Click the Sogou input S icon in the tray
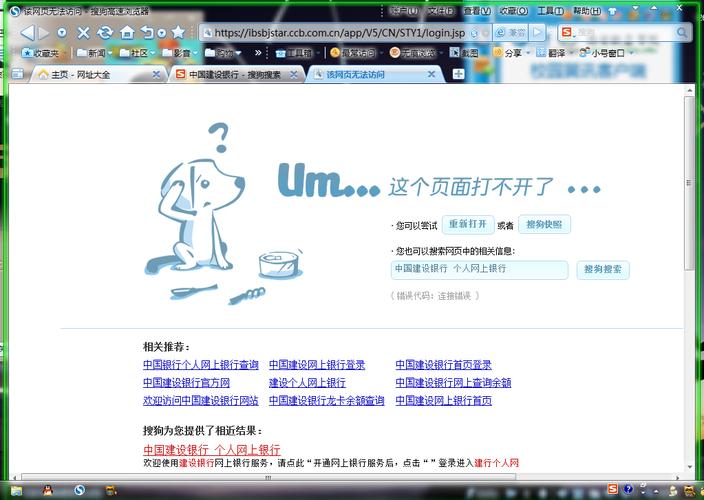The image size is (704, 500). pos(612,489)
